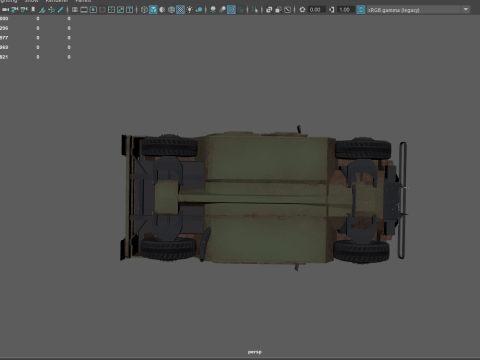This screenshot has height=360, width=480.
Task: Click the jeep model in the viewport
Action: 263,198
